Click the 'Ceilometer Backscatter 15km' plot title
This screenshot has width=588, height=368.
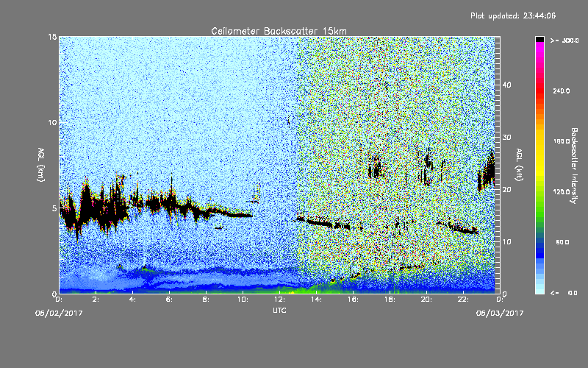279,31
